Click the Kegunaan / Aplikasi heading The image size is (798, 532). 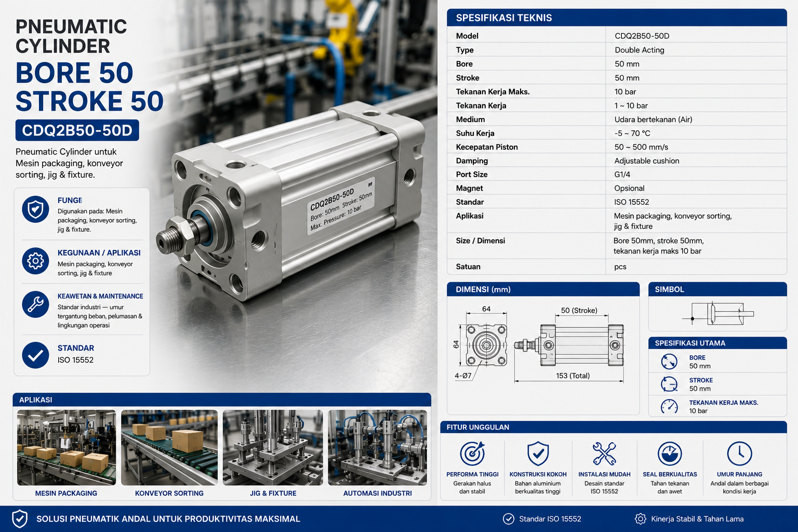[x=99, y=252]
